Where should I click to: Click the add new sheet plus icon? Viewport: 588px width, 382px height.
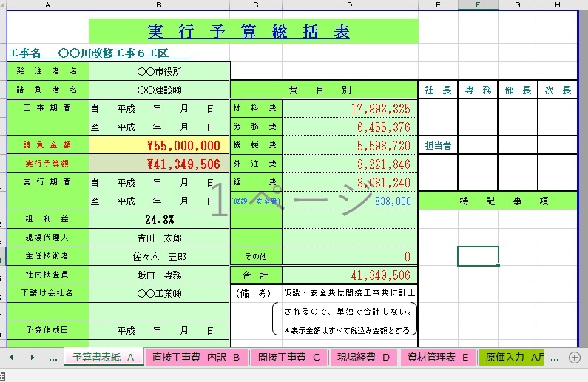tap(574, 358)
